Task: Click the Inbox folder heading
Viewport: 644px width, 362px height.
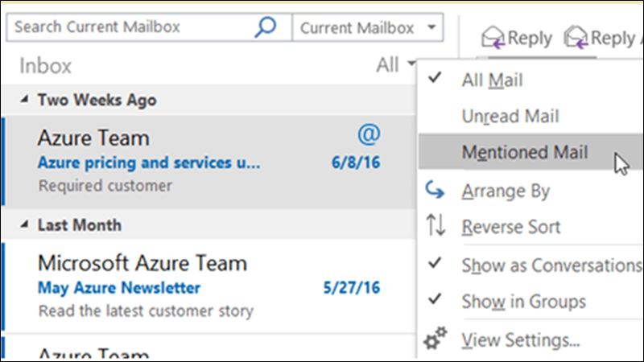Action: pyautogui.click(x=46, y=66)
